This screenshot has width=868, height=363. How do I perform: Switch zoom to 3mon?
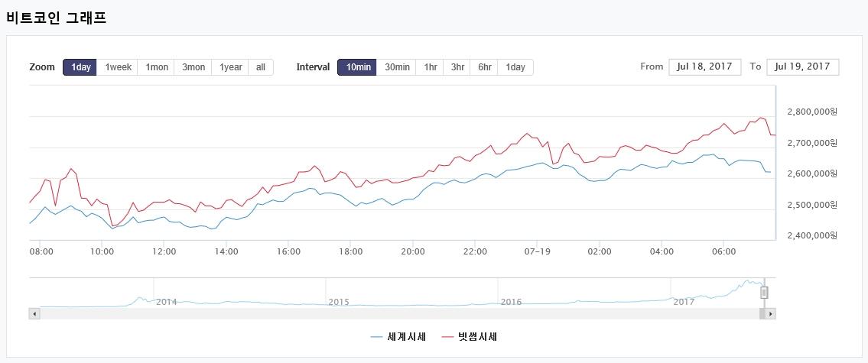click(x=193, y=67)
